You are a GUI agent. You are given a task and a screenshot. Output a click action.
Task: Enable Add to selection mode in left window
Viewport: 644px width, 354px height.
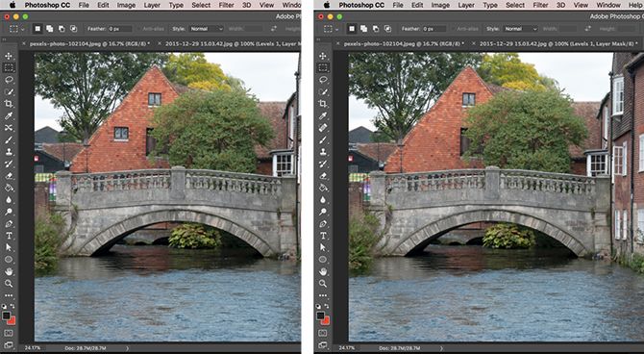click(x=50, y=29)
